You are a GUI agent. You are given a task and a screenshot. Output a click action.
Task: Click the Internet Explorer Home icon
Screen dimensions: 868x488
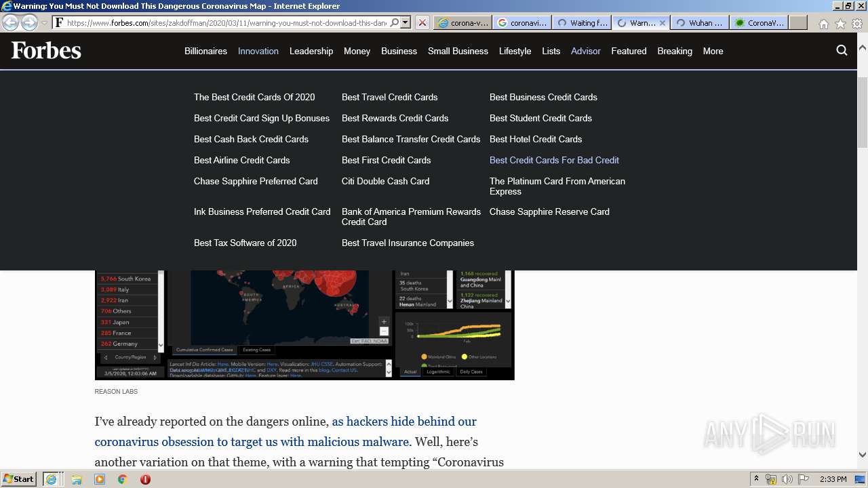823,24
